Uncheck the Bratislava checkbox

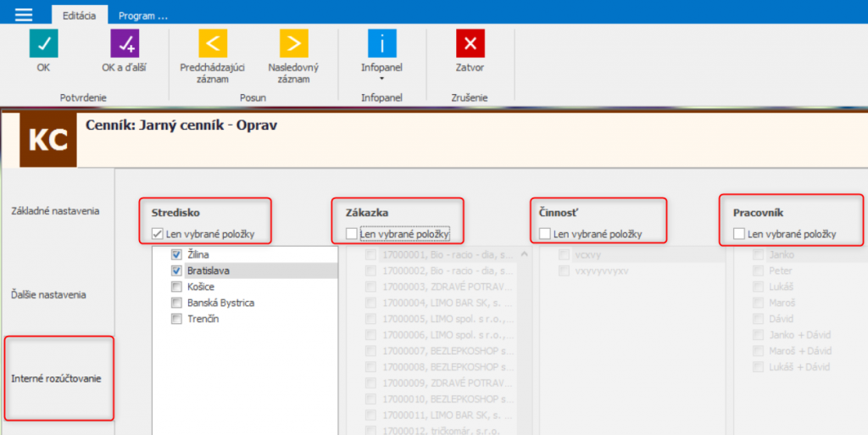point(176,270)
